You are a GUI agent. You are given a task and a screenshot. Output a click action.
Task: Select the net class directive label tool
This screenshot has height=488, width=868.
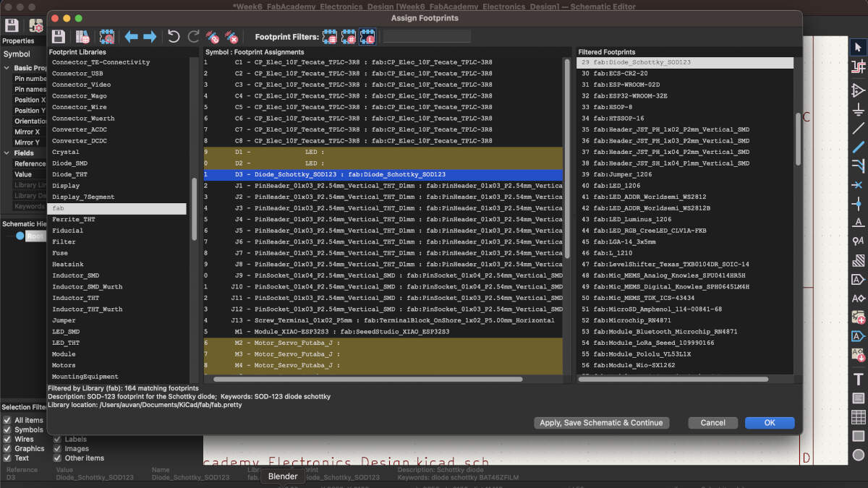[859, 241]
